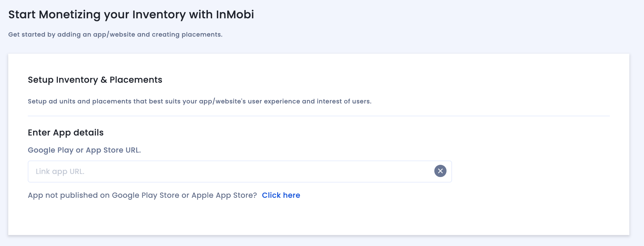Viewport: 644px width, 246px height.
Task: Click the 'Setup ad units and placements' description
Action: 199,101
